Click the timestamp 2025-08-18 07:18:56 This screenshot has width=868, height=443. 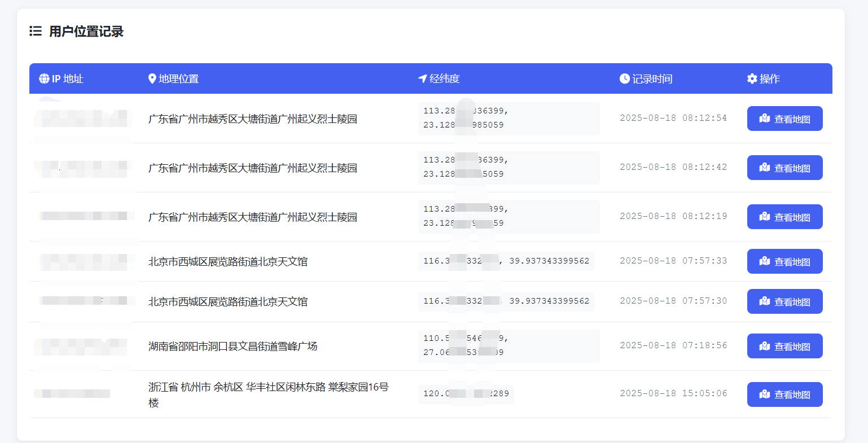(673, 345)
